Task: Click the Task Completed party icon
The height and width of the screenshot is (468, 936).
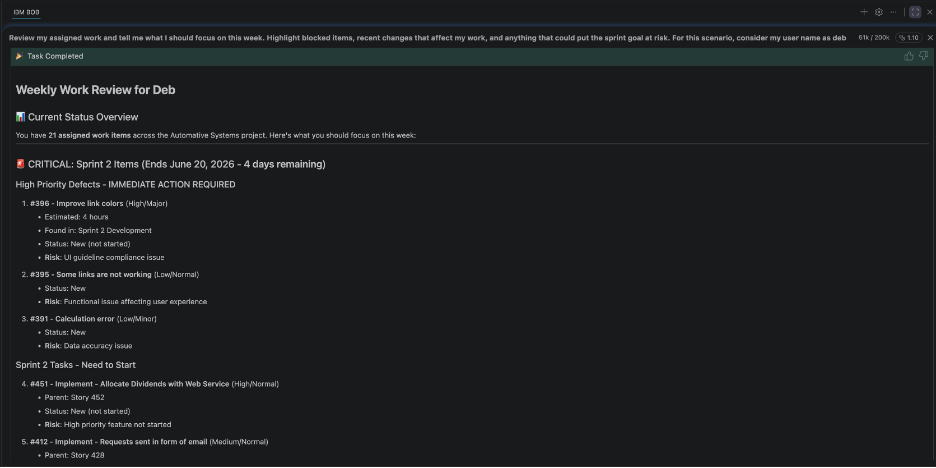Action: click(x=19, y=56)
